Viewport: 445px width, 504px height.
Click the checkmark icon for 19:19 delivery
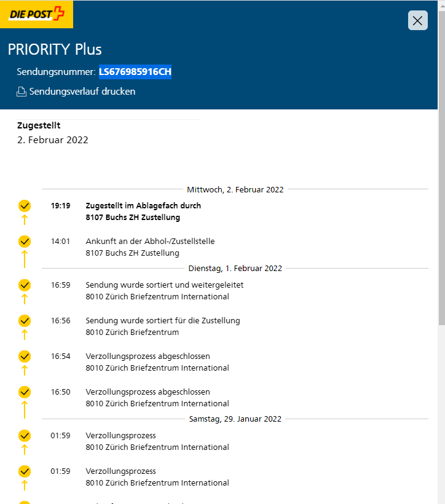point(25,206)
